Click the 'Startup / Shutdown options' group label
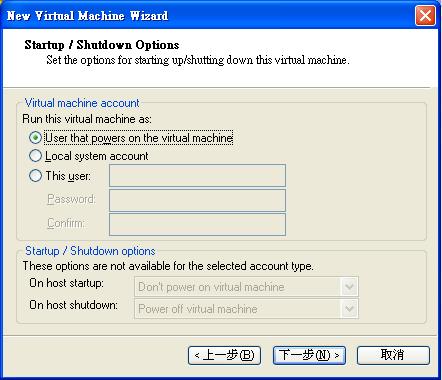 90,251
